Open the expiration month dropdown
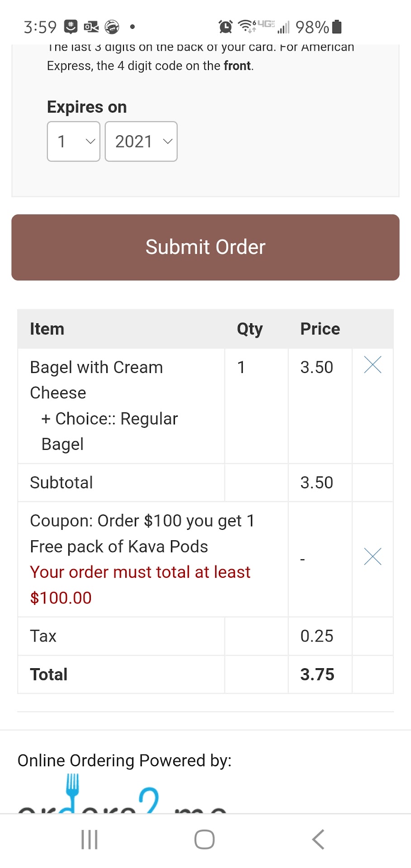Viewport: 411px width, 868px height. [74, 142]
